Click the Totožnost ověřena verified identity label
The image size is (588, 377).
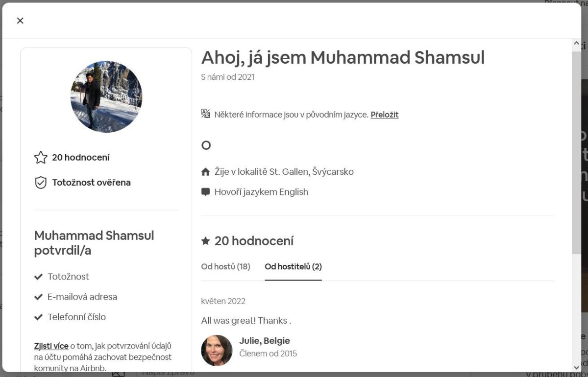[91, 183]
